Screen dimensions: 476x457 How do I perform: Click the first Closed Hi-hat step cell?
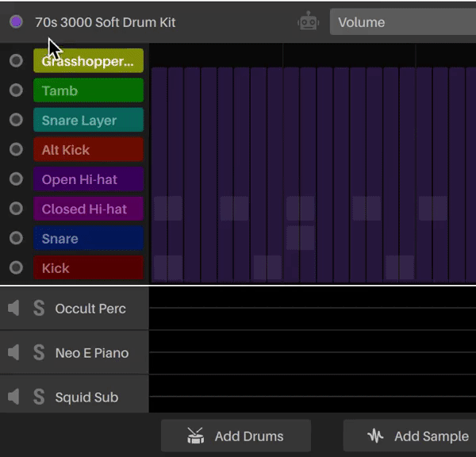[x=168, y=209]
